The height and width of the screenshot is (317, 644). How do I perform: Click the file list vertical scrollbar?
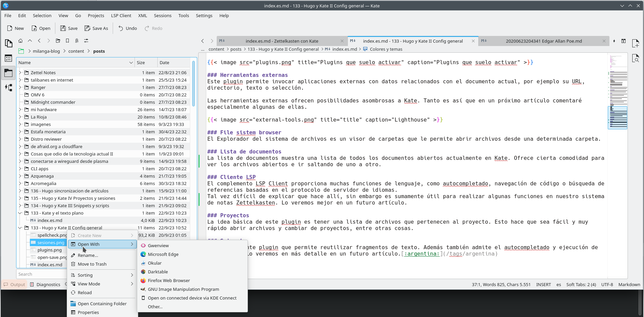(194, 84)
